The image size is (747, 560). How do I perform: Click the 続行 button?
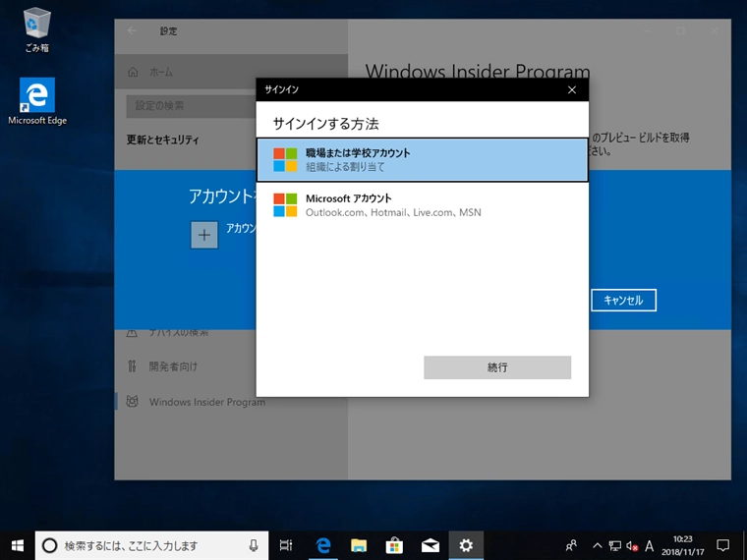tap(497, 367)
